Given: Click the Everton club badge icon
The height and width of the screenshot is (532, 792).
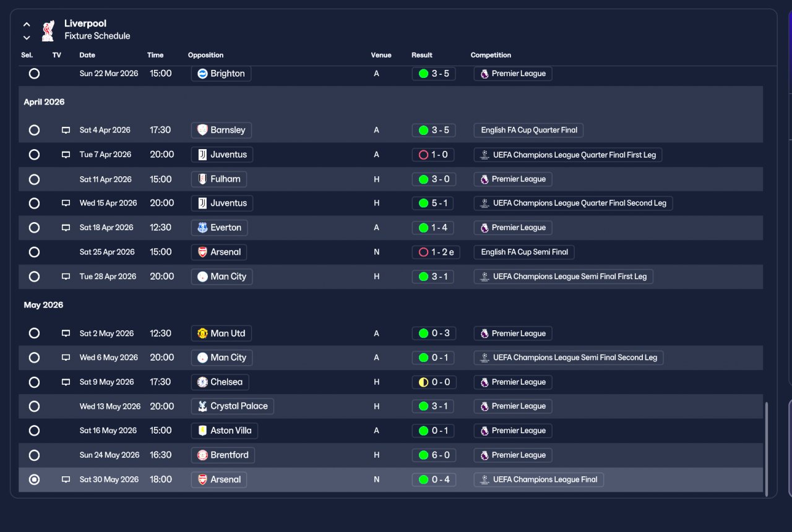Looking at the screenshot, I should click(202, 228).
